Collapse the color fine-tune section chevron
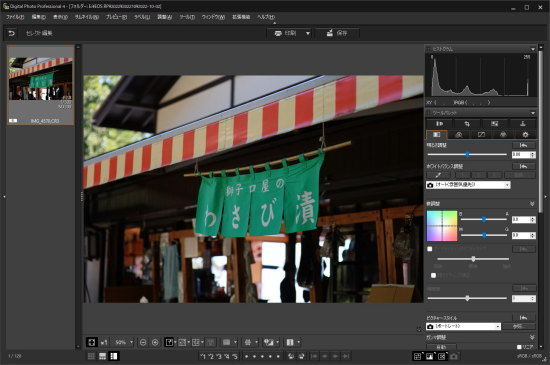The width and height of the screenshot is (550, 365). 532,204
